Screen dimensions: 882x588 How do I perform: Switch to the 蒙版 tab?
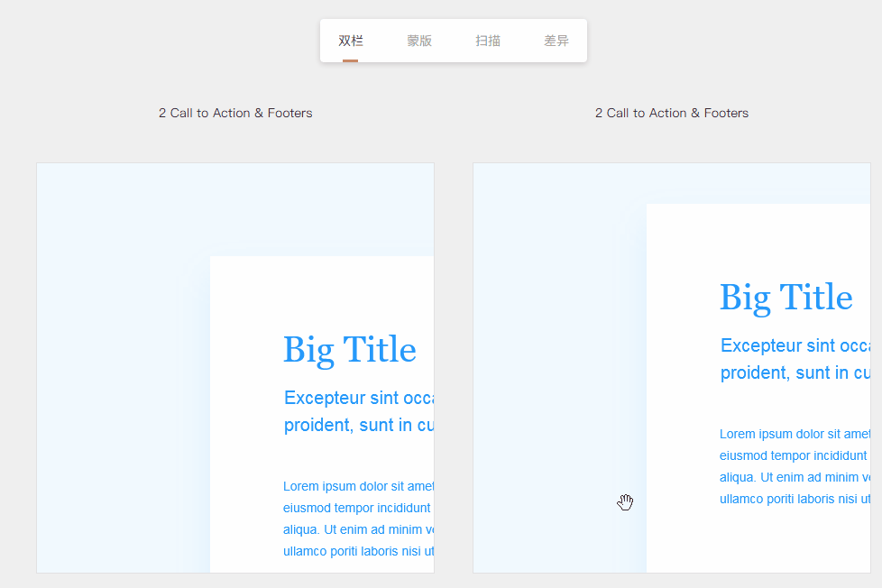pyautogui.click(x=419, y=41)
